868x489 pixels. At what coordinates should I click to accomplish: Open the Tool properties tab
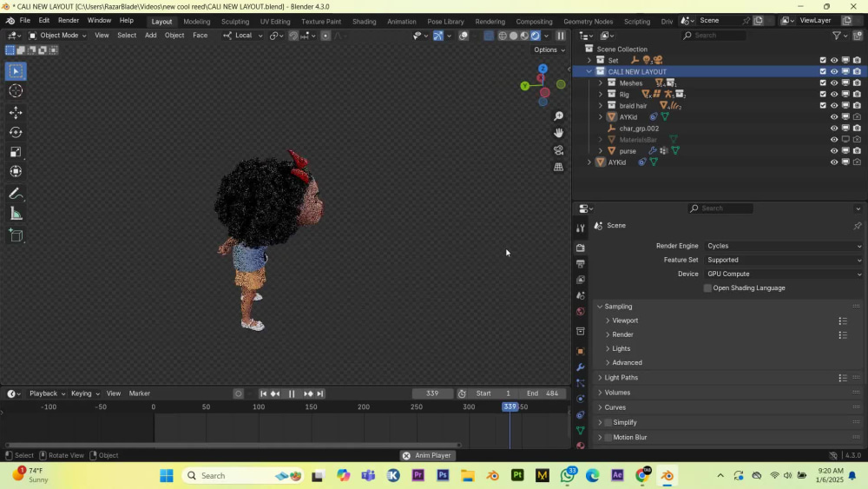(580, 228)
